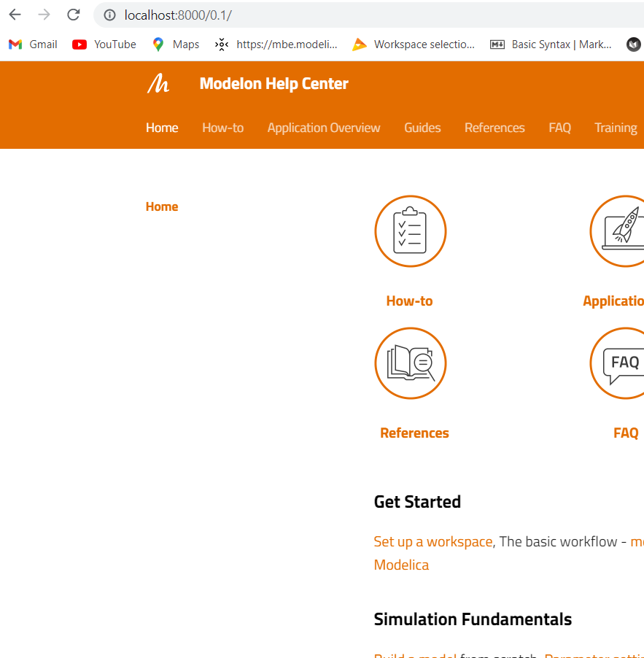Image resolution: width=644 pixels, height=658 pixels.
Task: Open the FAQ navigation tab
Action: 559,128
